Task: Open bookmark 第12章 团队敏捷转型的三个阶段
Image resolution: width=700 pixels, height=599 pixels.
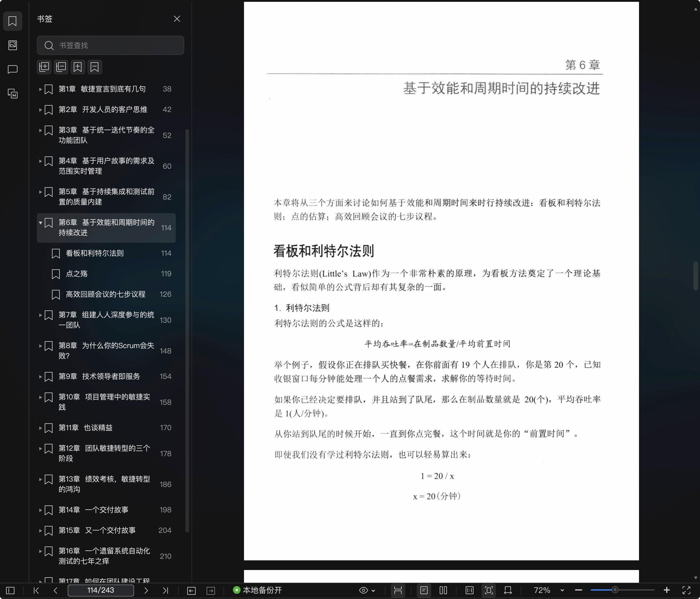Action: pos(106,453)
